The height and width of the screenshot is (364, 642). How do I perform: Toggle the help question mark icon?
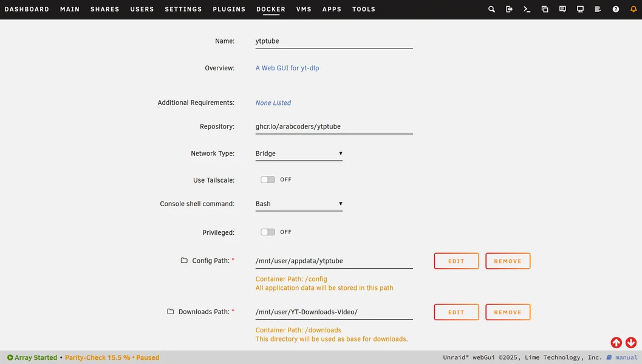[616, 9]
